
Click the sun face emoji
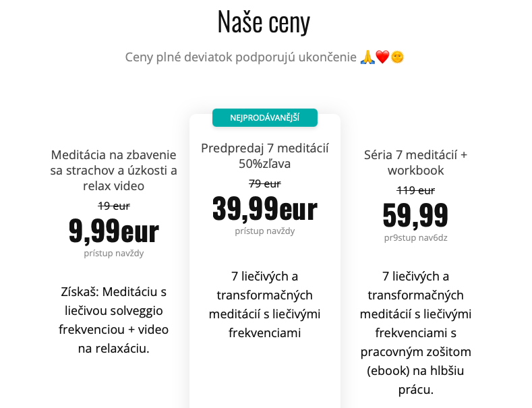(x=397, y=57)
